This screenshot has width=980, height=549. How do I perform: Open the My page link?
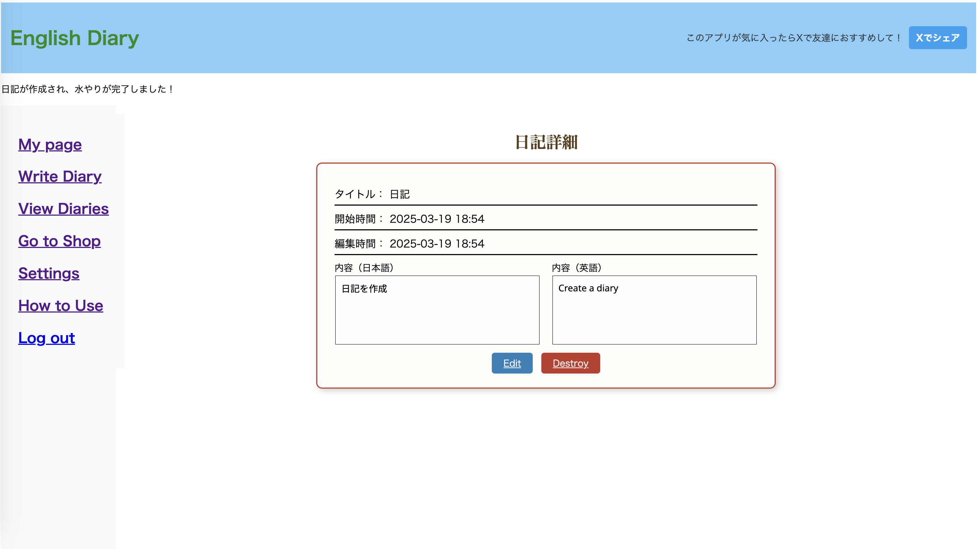(50, 145)
